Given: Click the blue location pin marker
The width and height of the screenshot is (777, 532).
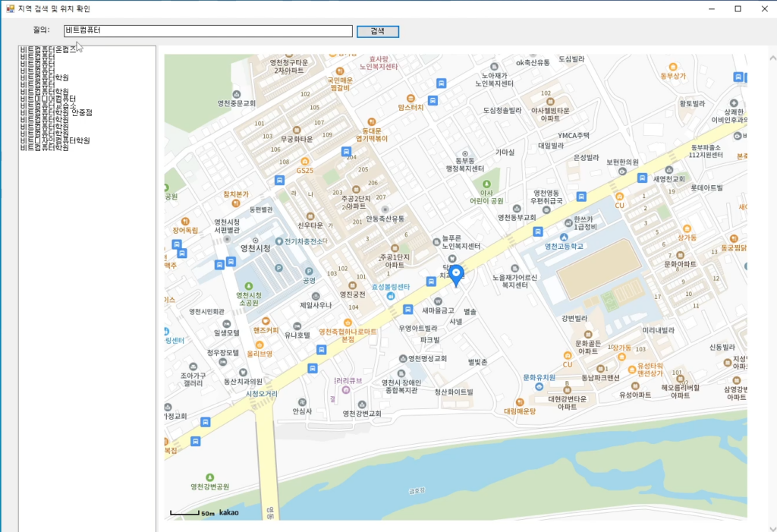Looking at the screenshot, I should tap(456, 275).
